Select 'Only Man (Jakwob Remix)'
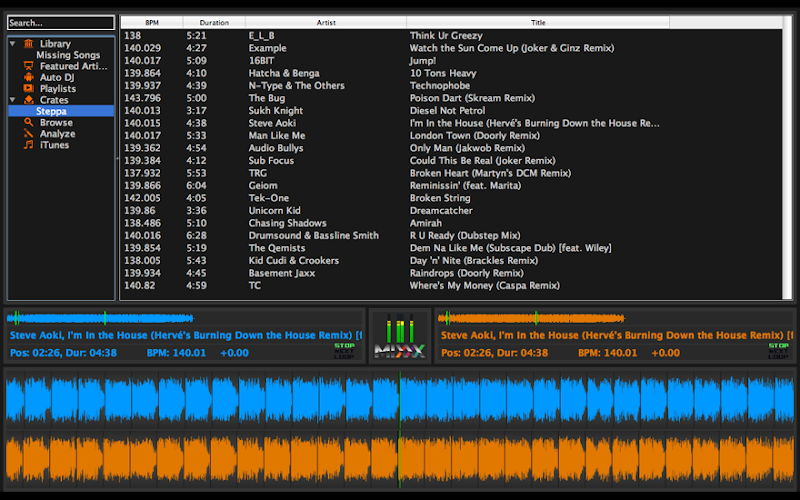The height and width of the screenshot is (500, 800). [467, 148]
